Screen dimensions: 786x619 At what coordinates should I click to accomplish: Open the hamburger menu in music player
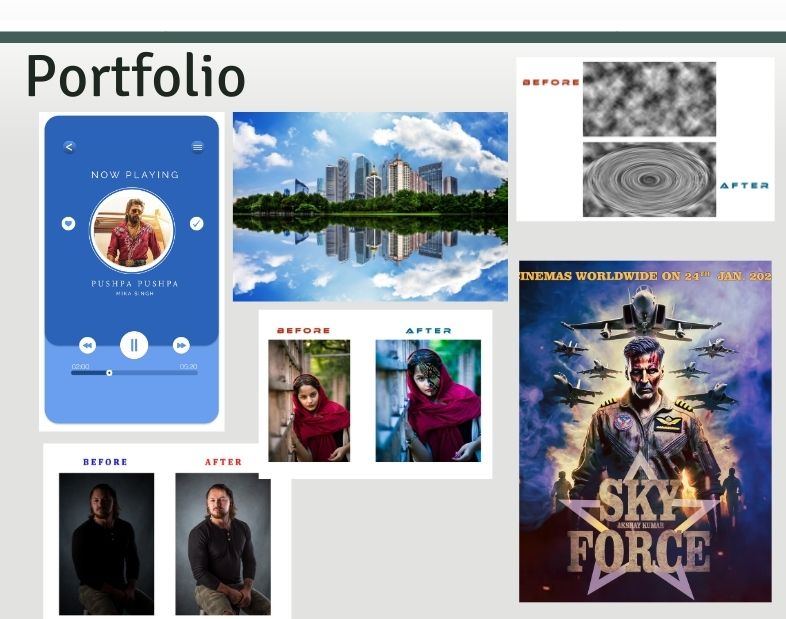click(198, 146)
